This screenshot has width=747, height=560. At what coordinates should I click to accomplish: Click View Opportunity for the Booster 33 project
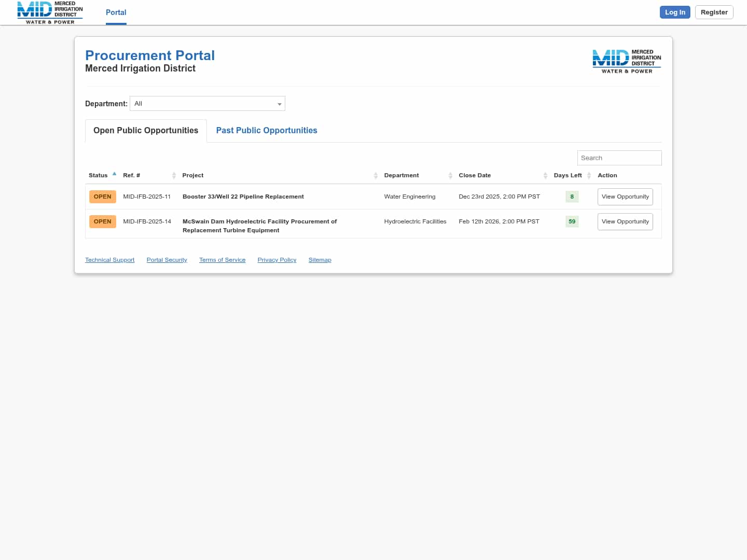625,197
